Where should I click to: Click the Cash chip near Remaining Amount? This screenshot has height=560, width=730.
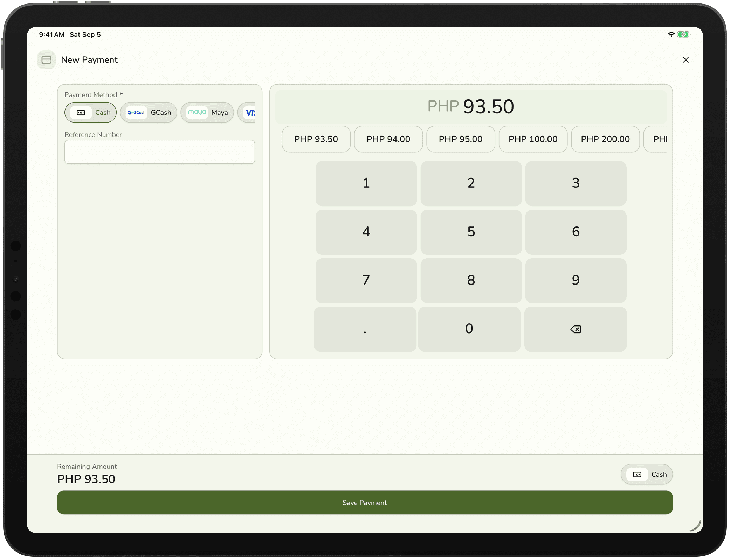[647, 474]
